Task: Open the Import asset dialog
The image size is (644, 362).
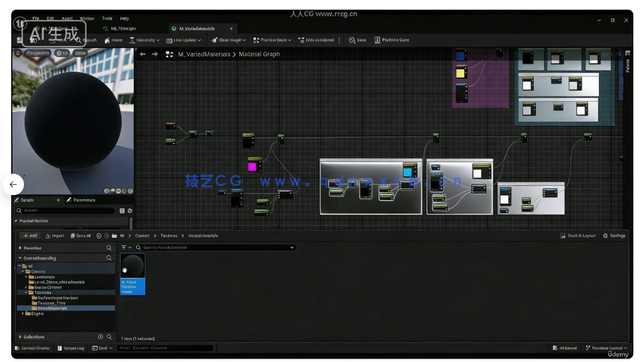Action: click(x=55, y=236)
